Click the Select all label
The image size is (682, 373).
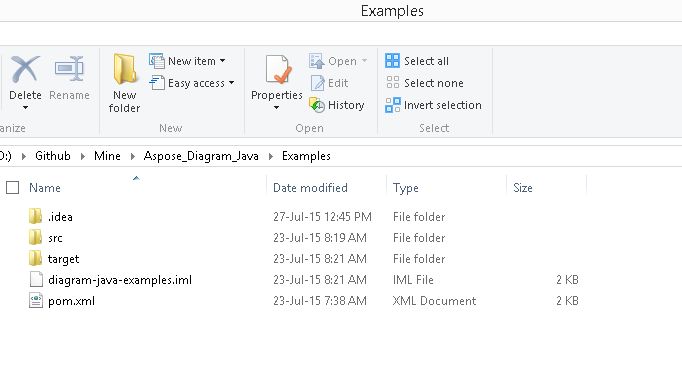[426, 61]
